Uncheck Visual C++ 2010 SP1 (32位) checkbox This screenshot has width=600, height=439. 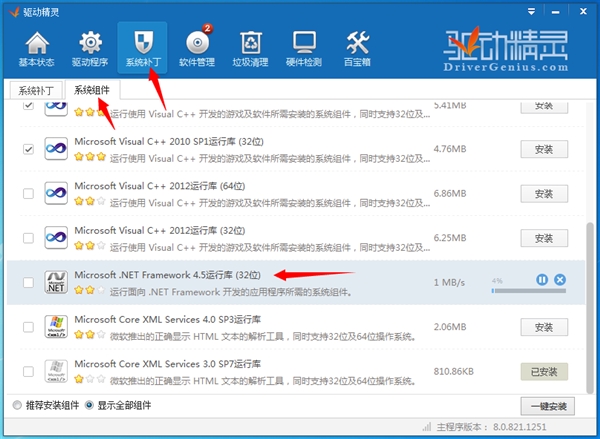pos(28,149)
